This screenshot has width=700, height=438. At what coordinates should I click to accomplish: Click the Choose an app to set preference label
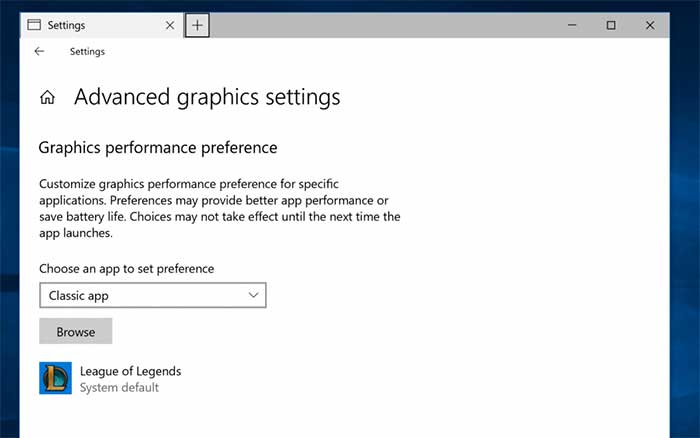[126, 268]
